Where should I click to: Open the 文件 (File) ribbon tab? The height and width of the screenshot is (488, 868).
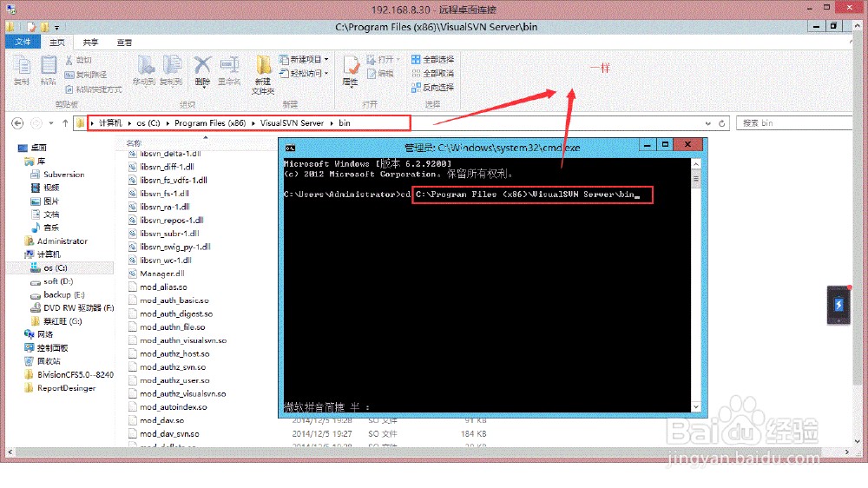(x=23, y=42)
